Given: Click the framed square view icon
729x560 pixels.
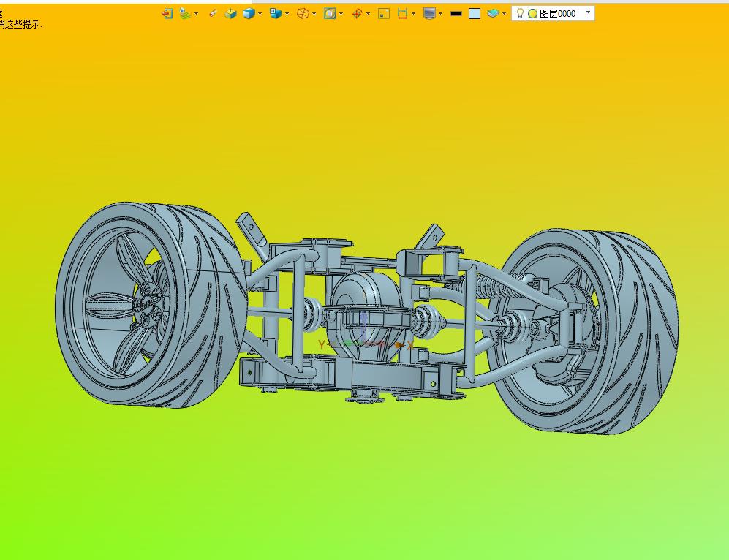Looking at the screenshot, I should [x=330, y=13].
